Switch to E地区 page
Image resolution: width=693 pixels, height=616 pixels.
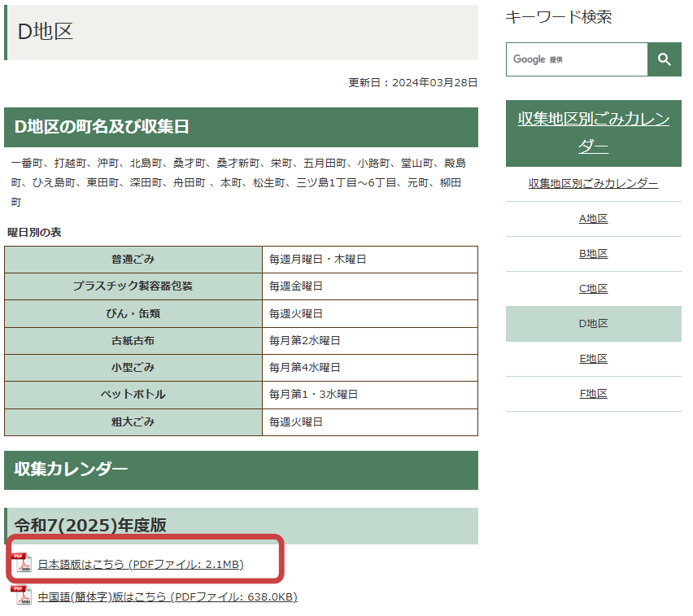pyautogui.click(x=593, y=359)
